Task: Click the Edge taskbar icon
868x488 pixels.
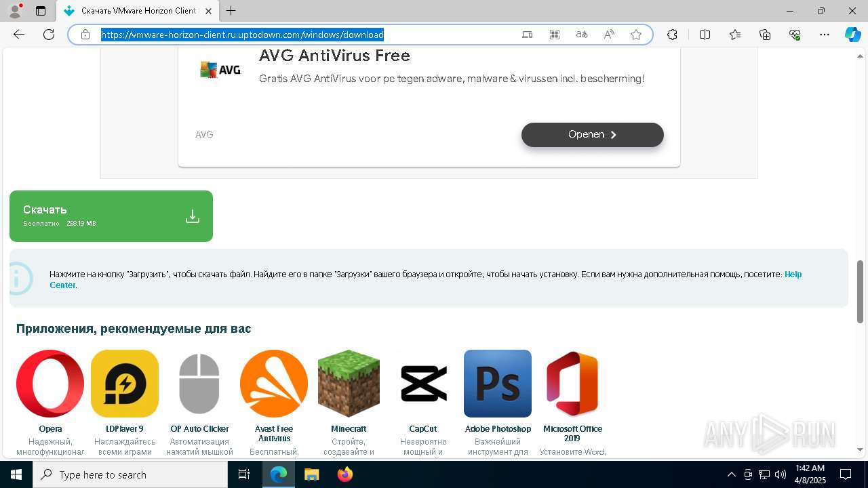Action: pyautogui.click(x=279, y=474)
